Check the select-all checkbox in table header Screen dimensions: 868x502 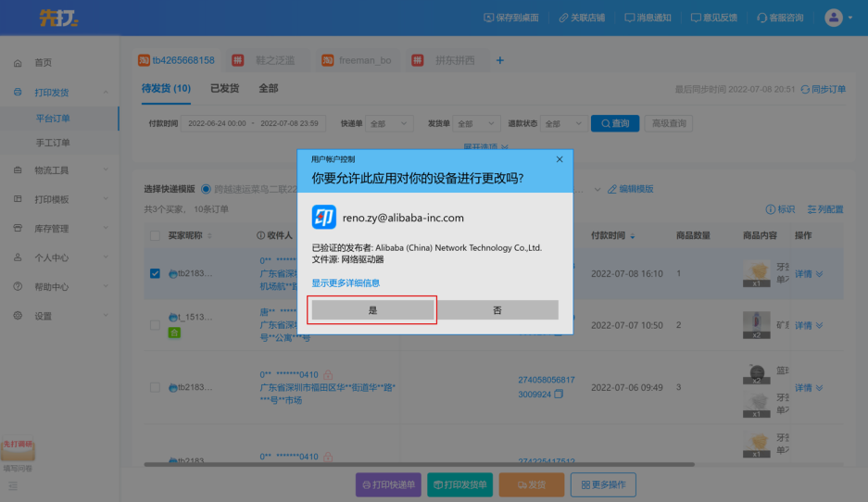pyautogui.click(x=155, y=236)
